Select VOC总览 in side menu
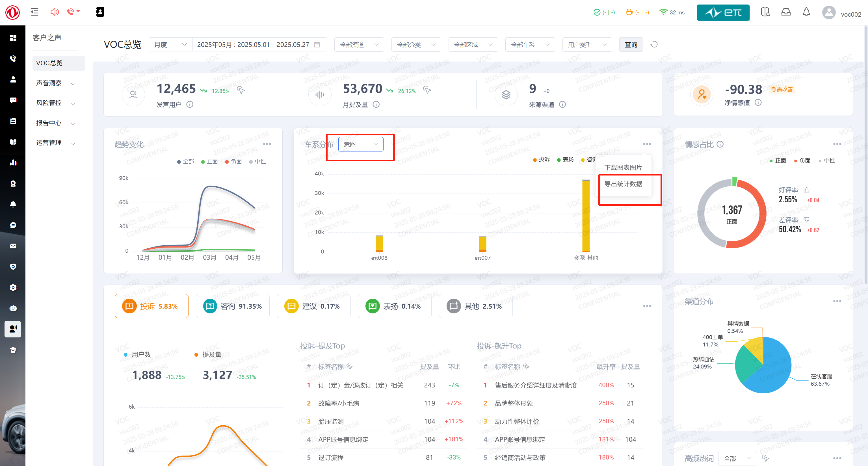 (x=58, y=63)
